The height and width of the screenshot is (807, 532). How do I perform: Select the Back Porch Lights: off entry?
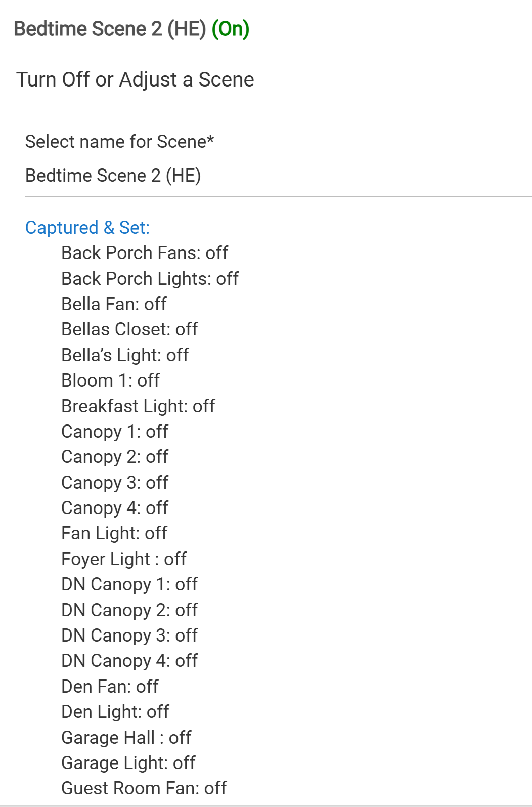[x=150, y=279]
